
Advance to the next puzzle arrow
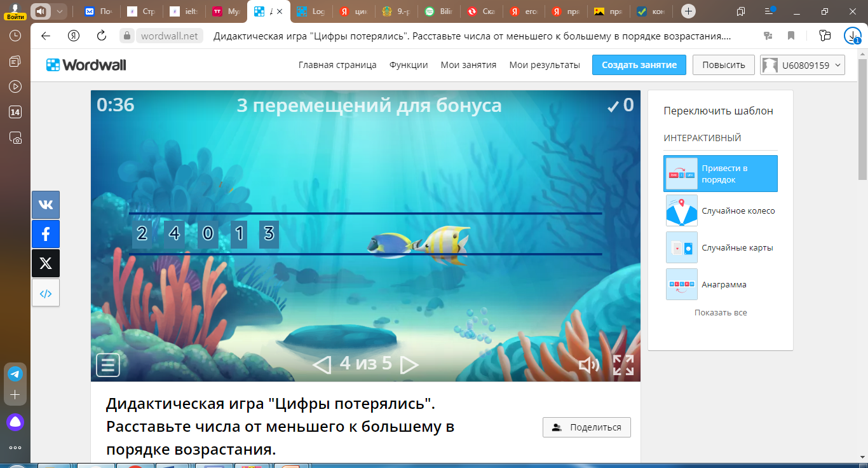coord(409,364)
